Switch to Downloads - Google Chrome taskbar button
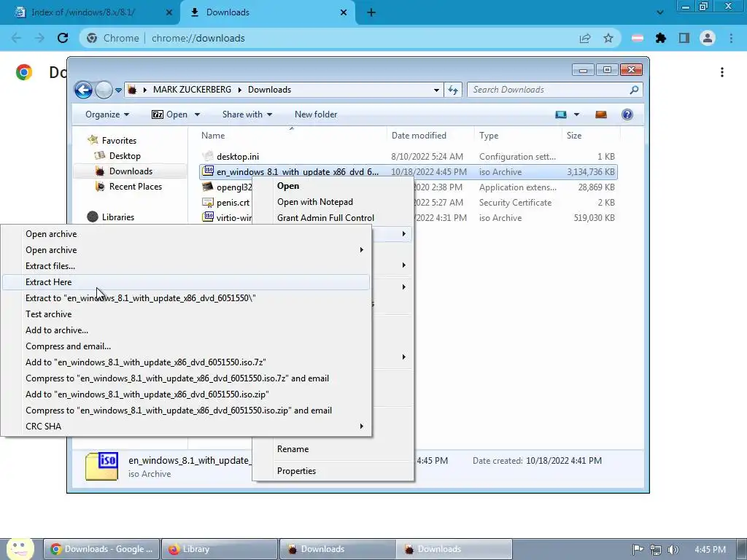Viewport: 747px width, 560px height. point(102,549)
